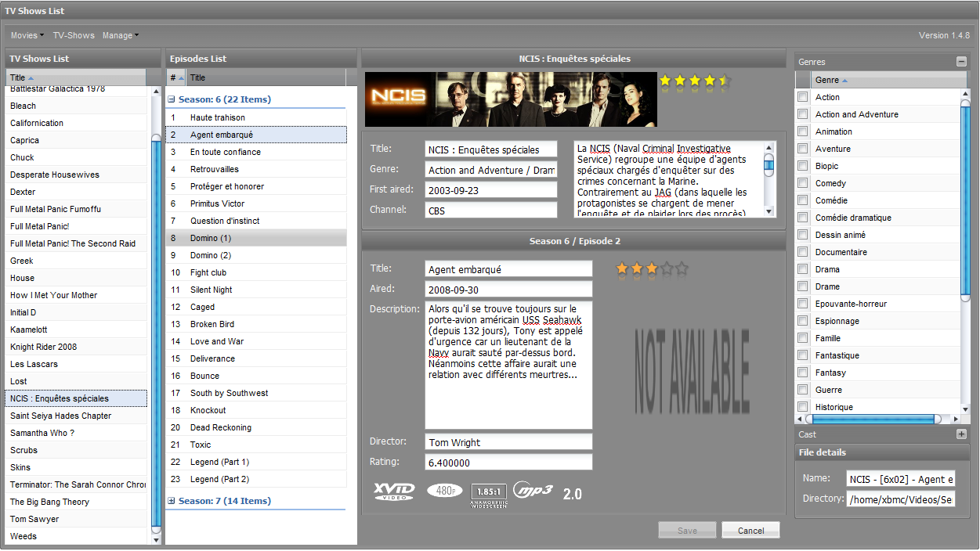This screenshot has height=551, width=980.
Task: Rate the NCIS show five stars
Action: coord(724,80)
